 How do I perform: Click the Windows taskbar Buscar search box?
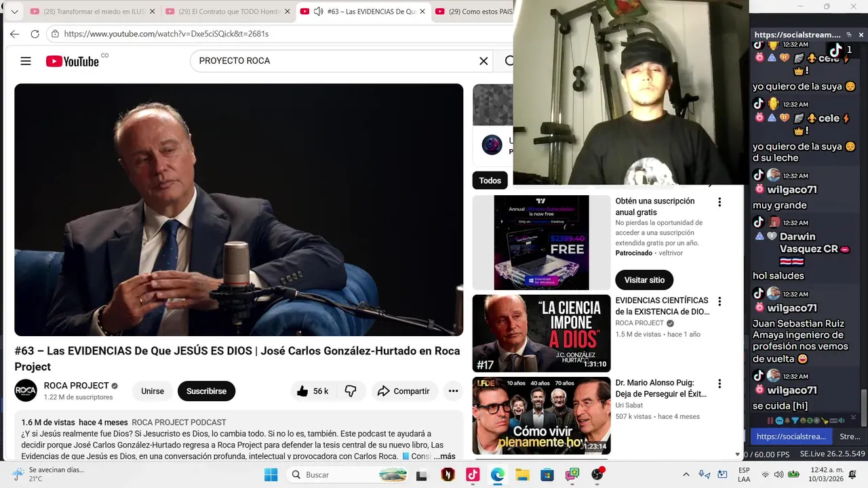[x=347, y=474]
